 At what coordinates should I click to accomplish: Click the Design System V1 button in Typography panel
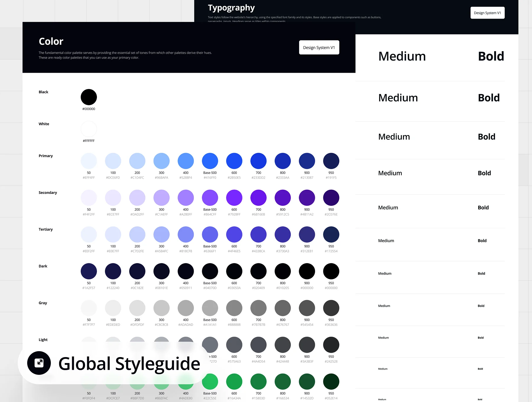(487, 13)
